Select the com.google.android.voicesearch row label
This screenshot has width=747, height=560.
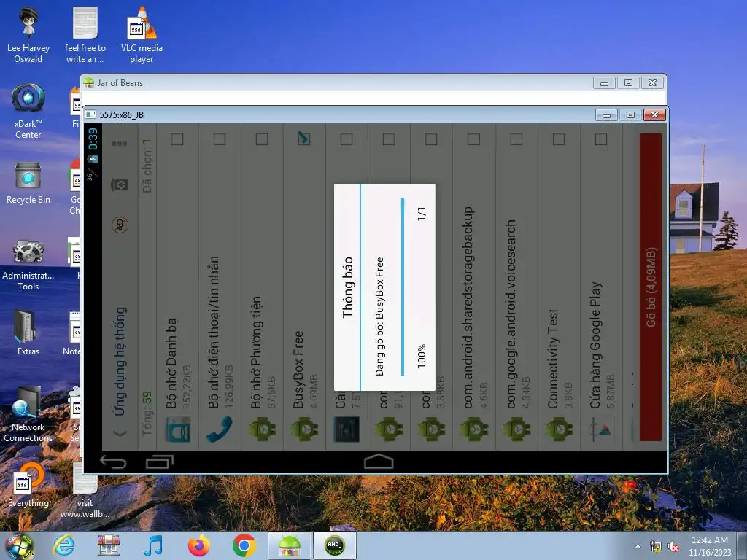pyautogui.click(x=510, y=314)
